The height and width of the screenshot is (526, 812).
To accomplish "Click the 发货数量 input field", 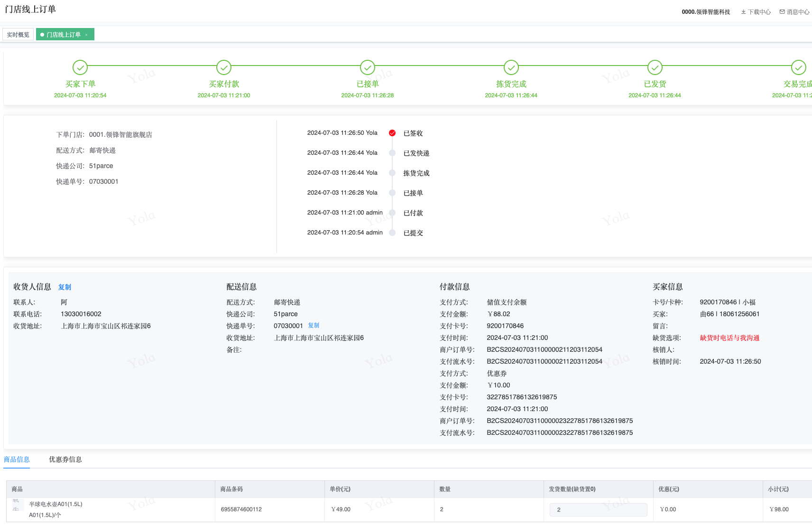I will click(x=598, y=510).
